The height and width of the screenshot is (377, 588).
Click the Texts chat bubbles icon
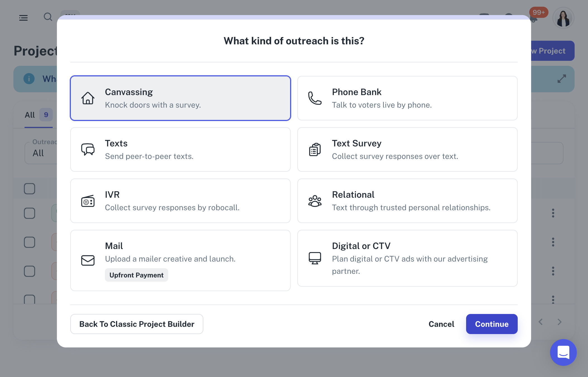click(x=88, y=149)
